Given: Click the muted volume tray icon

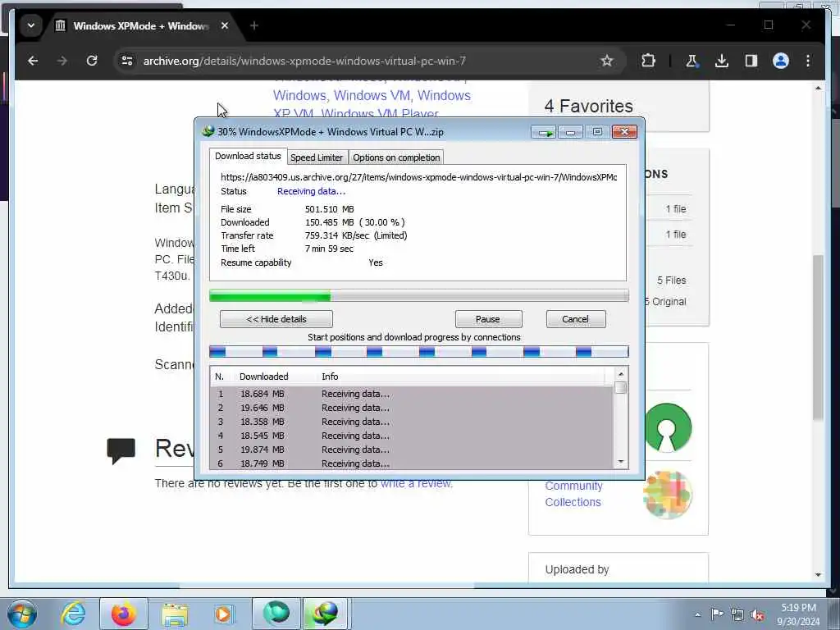Looking at the screenshot, I should [757, 615].
